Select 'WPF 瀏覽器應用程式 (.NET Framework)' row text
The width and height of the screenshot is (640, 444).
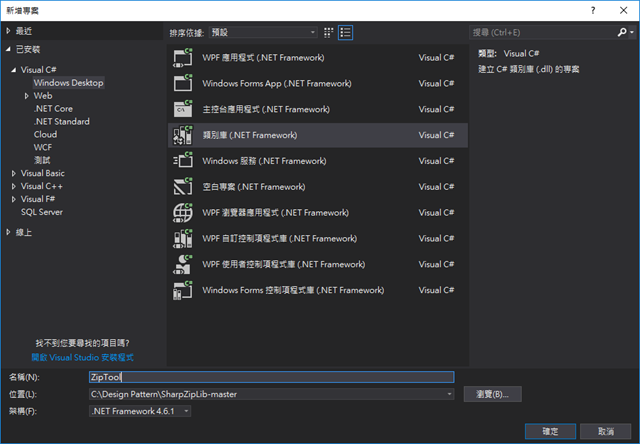point(276,213)
